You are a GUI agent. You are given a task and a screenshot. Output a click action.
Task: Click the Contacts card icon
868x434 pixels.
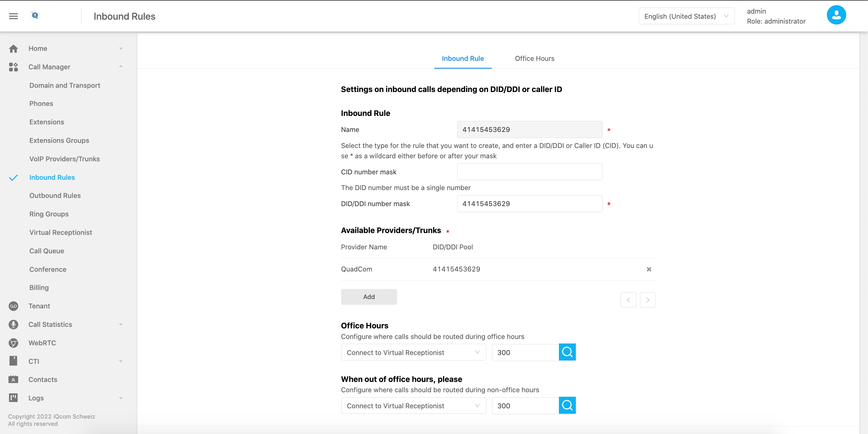tap(14, 379)
